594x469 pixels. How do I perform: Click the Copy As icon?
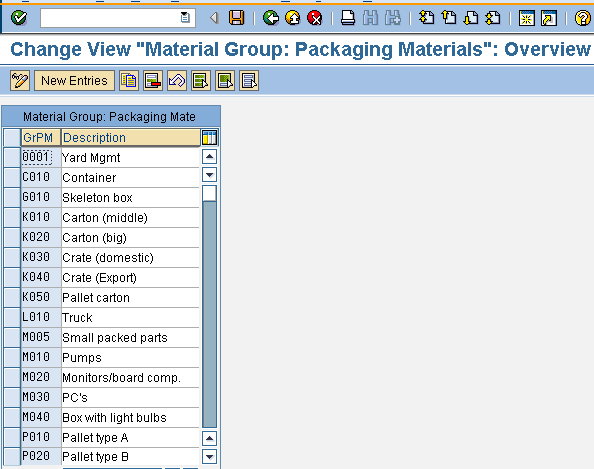[129, 80]
